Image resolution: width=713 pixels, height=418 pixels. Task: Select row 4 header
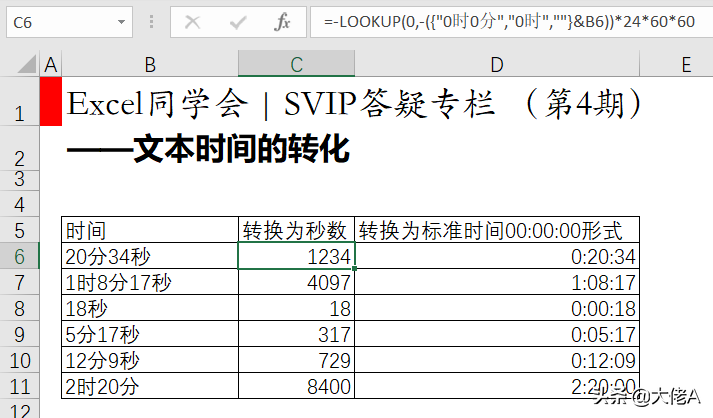[20, 203]
